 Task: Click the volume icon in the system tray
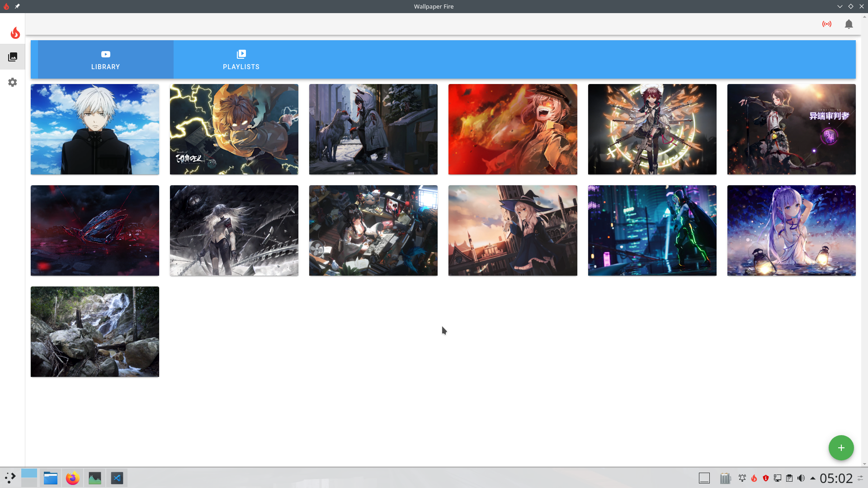pyautogui.click(x=801, y=478)
